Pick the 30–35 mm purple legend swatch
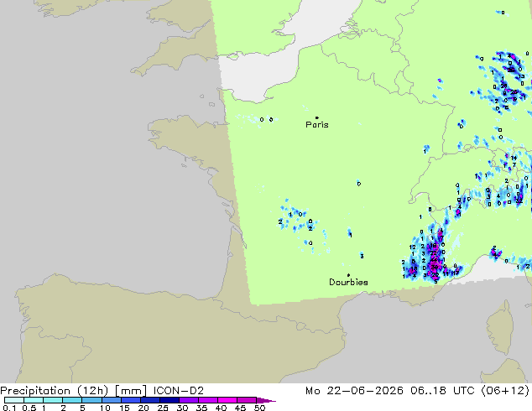Image resolution: width=532 pixels, height=411 pixels. pyautogui.click(x=188, y=400)
